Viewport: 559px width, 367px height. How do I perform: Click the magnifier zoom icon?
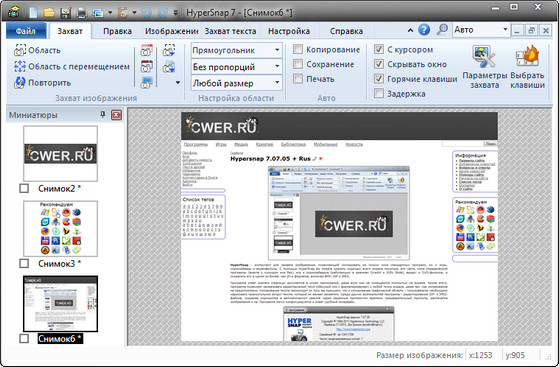coord(442,29)
